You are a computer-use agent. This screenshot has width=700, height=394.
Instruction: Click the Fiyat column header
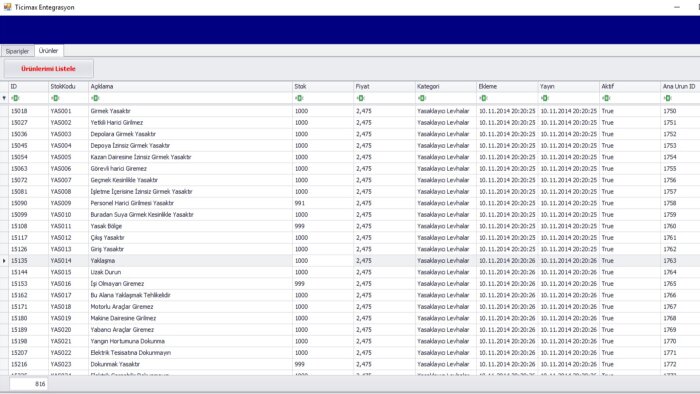tap(384, 87)
